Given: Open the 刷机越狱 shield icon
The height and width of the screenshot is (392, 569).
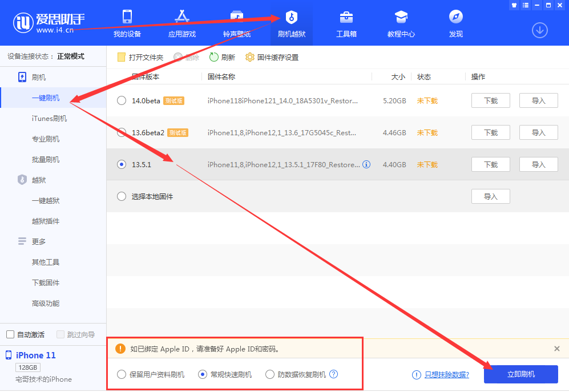Looking at the screenshot, I should 292,17.
